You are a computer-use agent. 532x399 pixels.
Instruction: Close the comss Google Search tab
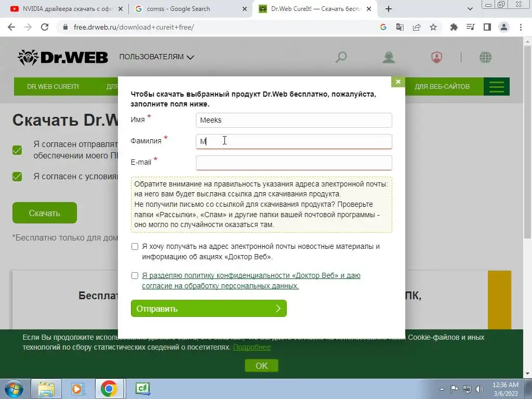pos(245,9)
